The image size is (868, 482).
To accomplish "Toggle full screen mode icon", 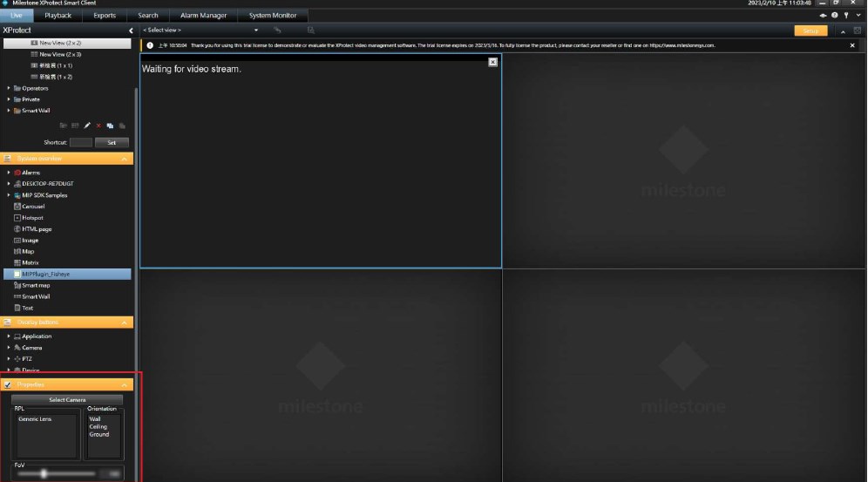I will pyautogui.click(x=857, y=31).
